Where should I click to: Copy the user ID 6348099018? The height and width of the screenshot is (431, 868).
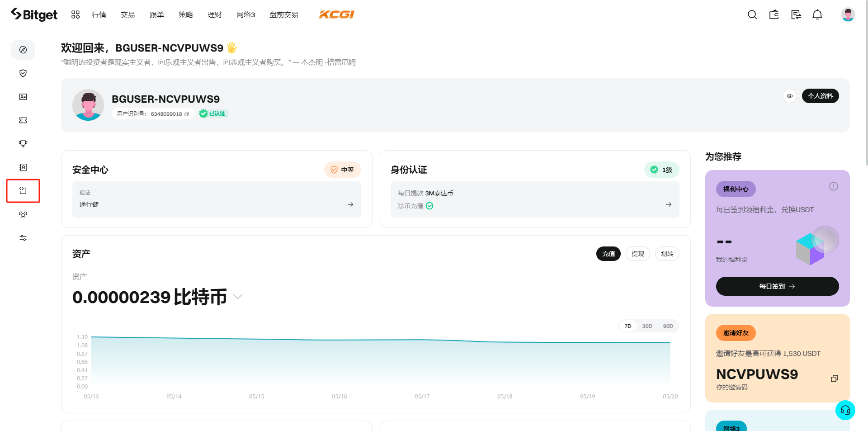click(187, 114)
